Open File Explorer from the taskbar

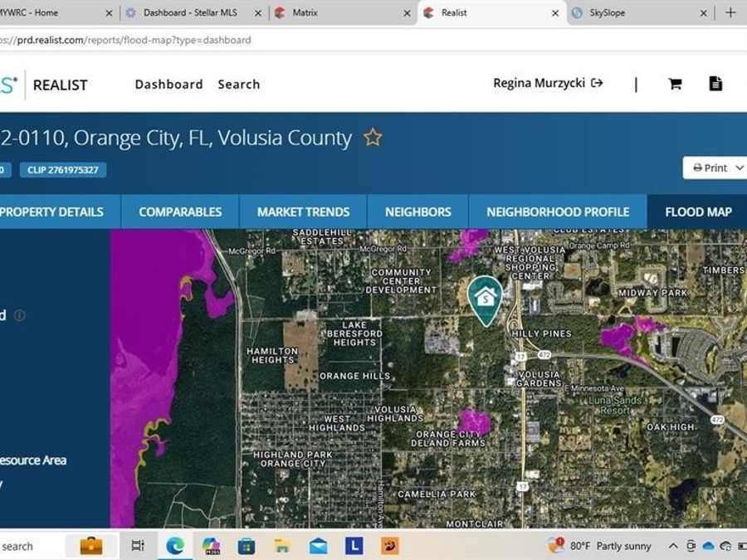click(x=282, y=546)
